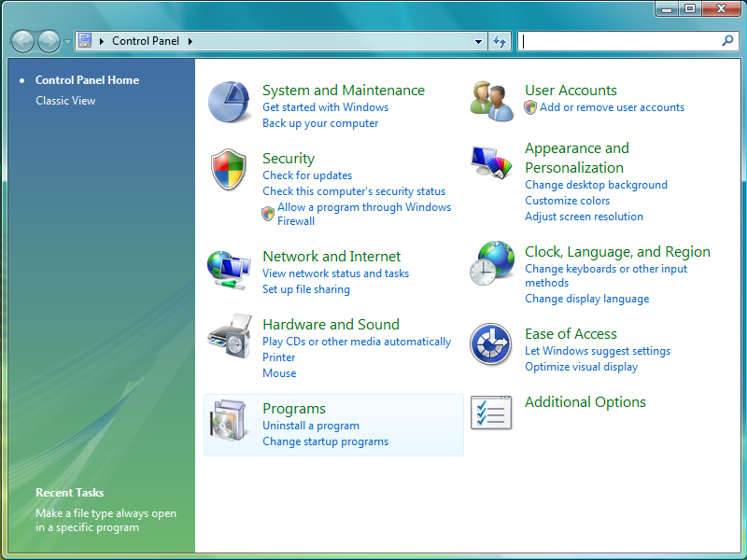
Task: Click the Network and Internet globe icon
Action: (x=229, y=270)
